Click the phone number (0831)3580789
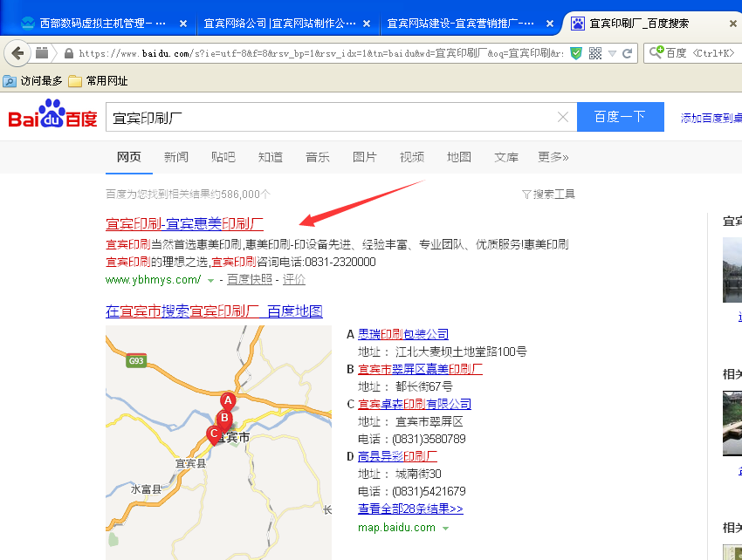Image resolution: width=742 pixels, height=560 pixels. point(429,439)
